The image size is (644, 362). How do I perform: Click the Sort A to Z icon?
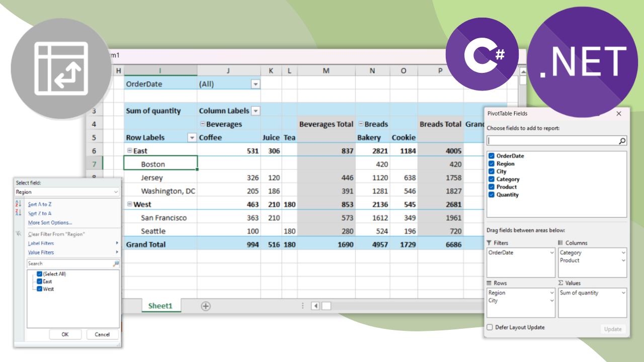click(19, 204)
